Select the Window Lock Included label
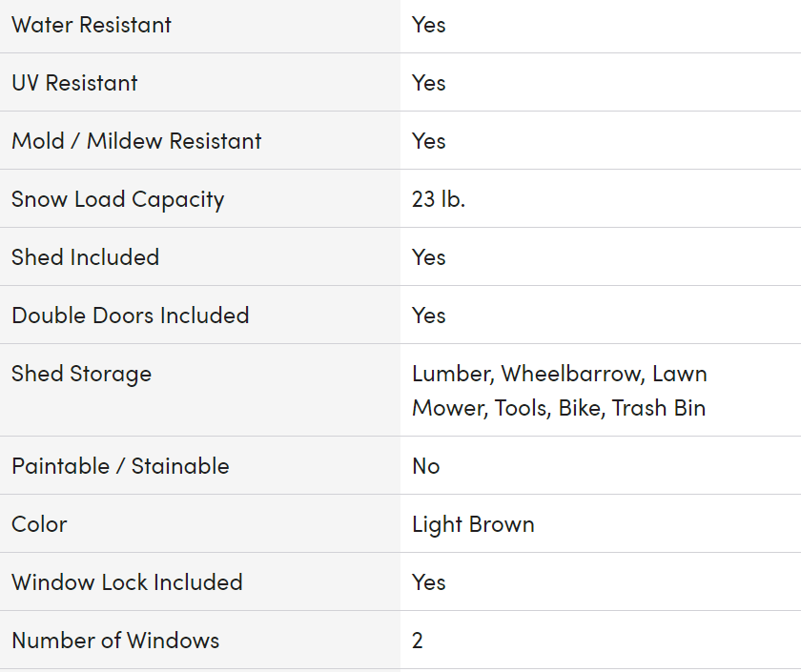 click(127, 582)
